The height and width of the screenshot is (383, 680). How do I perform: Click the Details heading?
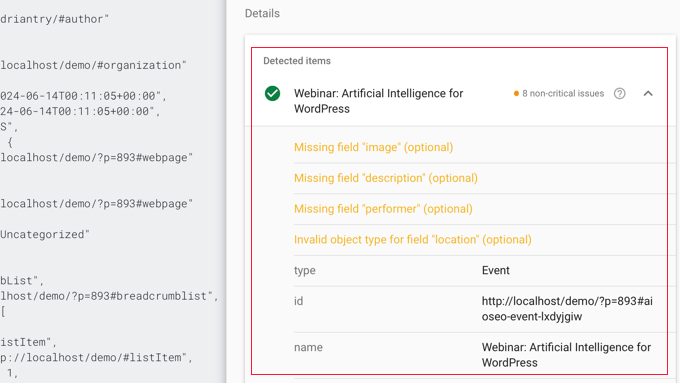[262, 13]
